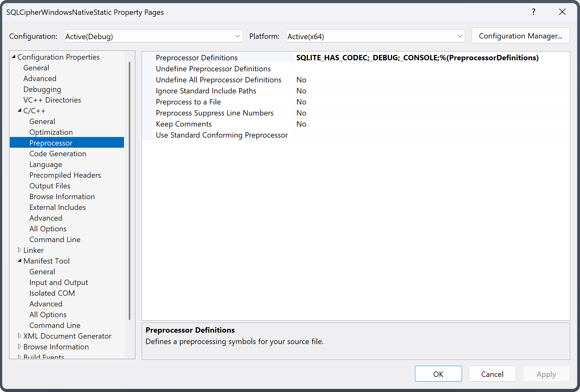Select All Options under Manifest Tool

[48, 314]
